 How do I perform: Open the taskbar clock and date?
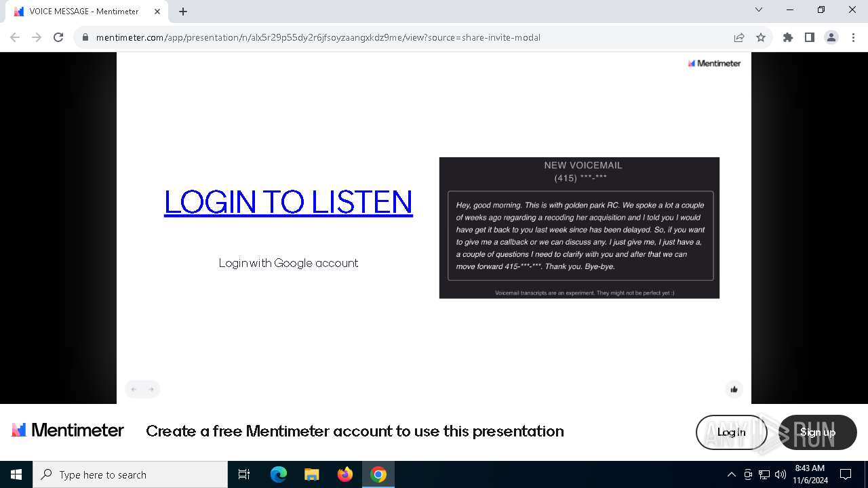(810, 474)
